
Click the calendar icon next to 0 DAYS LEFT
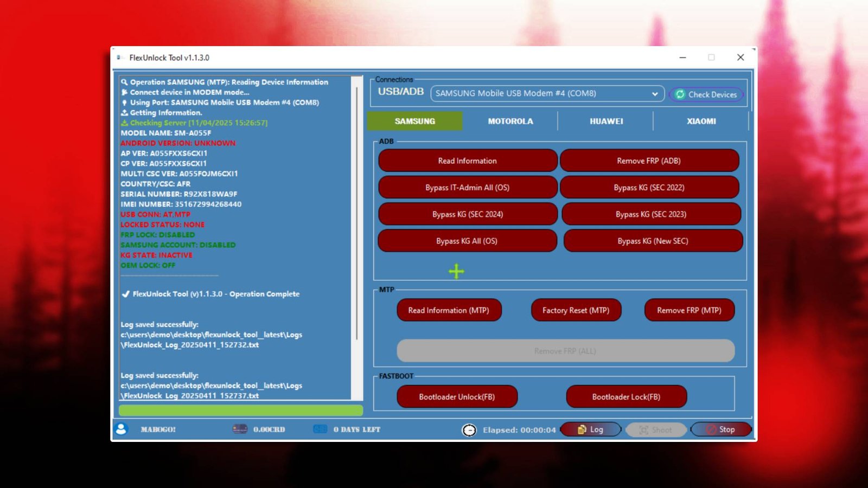coord(318,429)
